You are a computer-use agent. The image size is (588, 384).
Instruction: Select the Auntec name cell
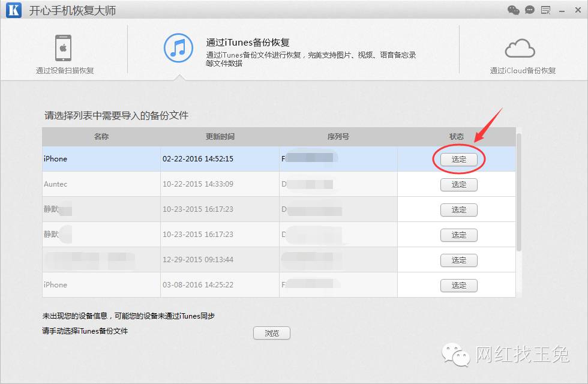click(101, 184)
